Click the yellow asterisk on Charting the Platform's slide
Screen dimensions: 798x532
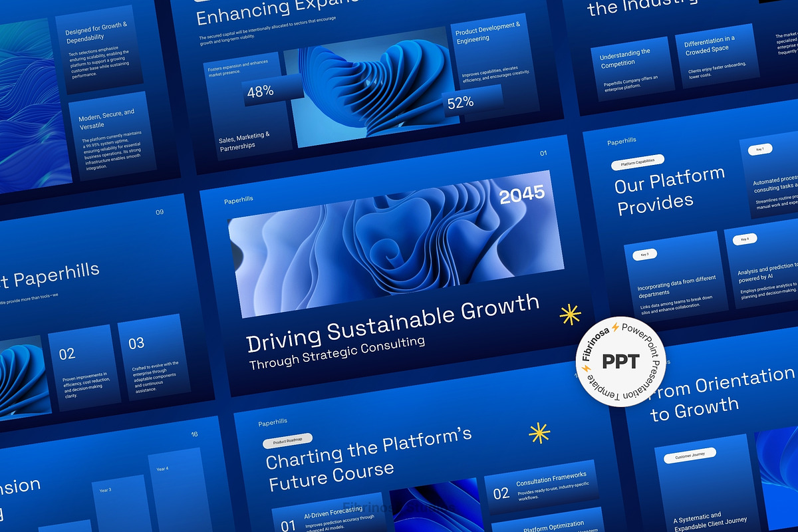pos(539,433)
